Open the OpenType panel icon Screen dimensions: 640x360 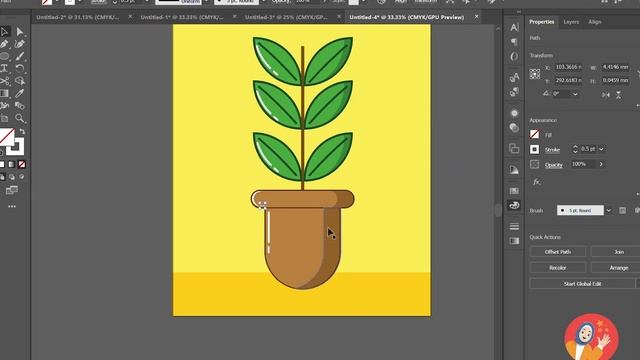pyautogui.click(x=514, y=56)
